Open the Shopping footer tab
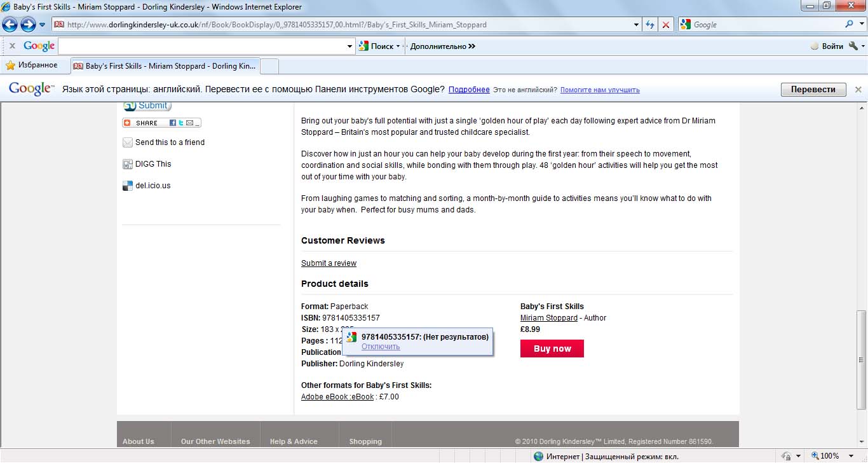This screenshot has width=868, height=463. (365, 441)
